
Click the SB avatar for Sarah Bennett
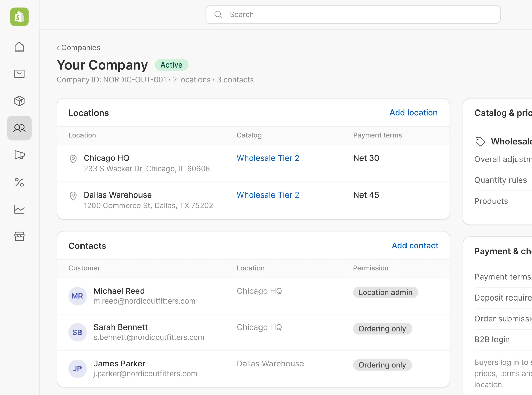77,332
